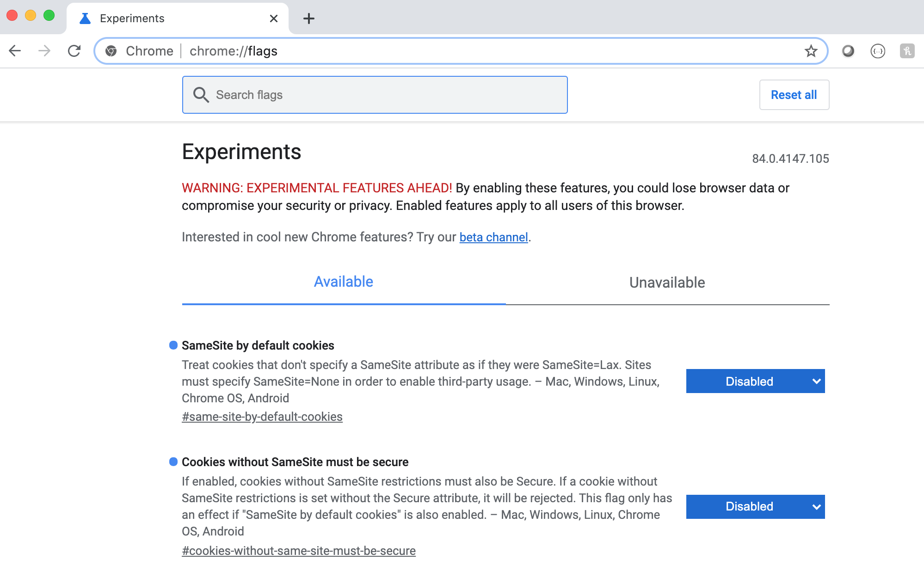
Task: Open the new tab plus button
Action: point(308,18)
